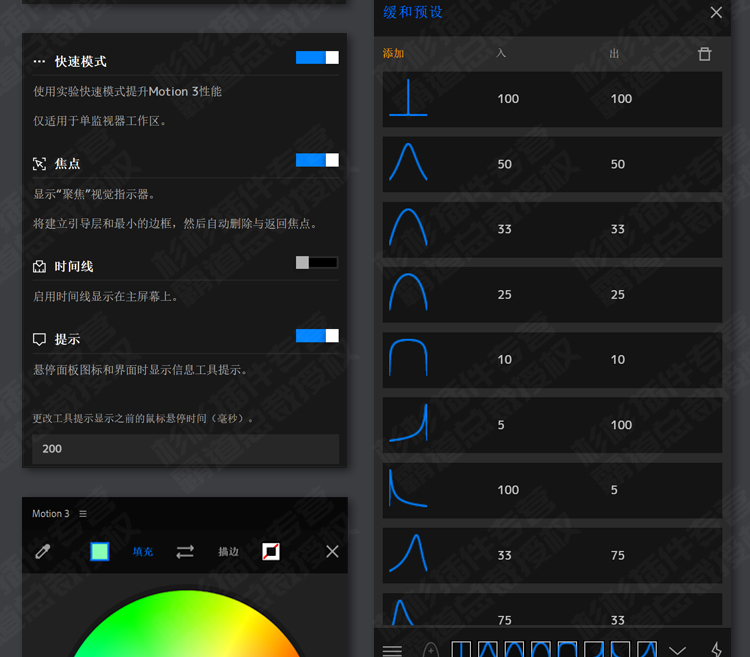Select the 25 / 25 easing curve thumbnail
Screen dimensions: 750x657
pyautogui.click(x=408, y=293)
